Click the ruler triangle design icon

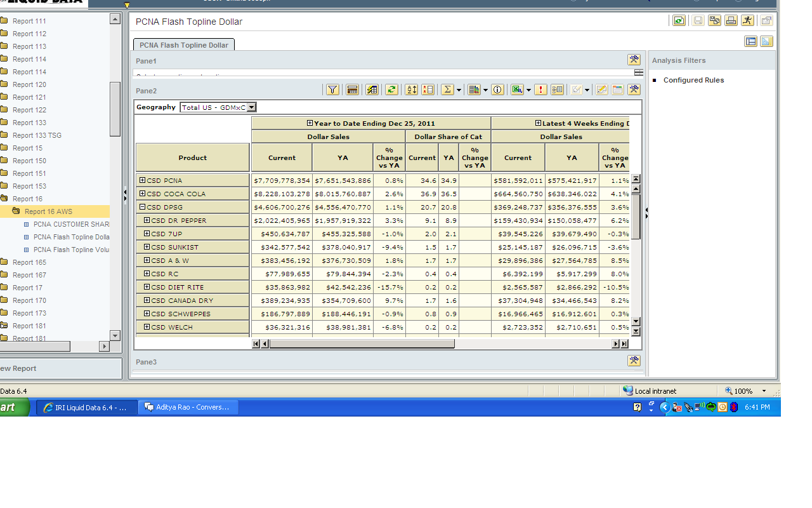(766, 41)
